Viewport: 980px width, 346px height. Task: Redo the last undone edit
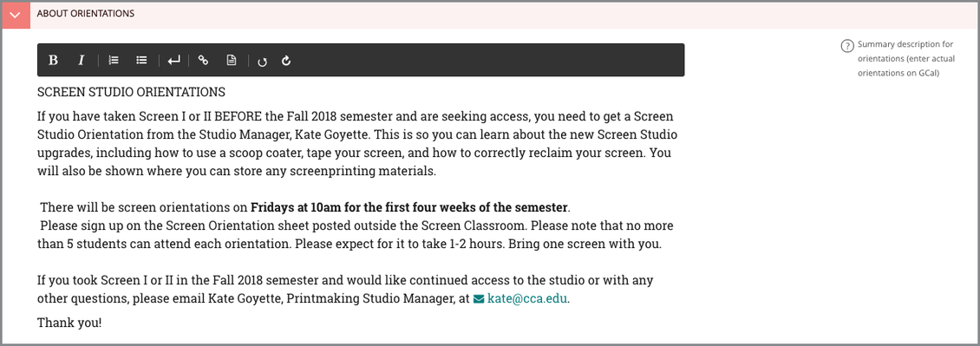[x=286, y=61]
